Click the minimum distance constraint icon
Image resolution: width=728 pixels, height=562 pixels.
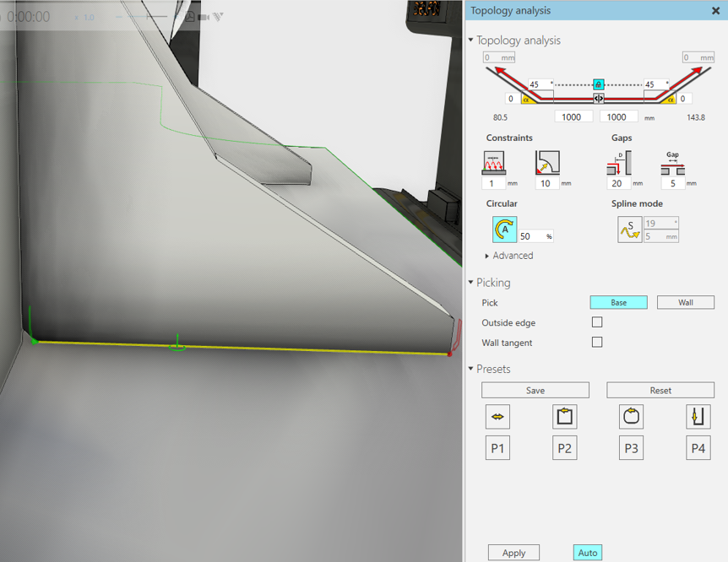(x=492, y=164)
